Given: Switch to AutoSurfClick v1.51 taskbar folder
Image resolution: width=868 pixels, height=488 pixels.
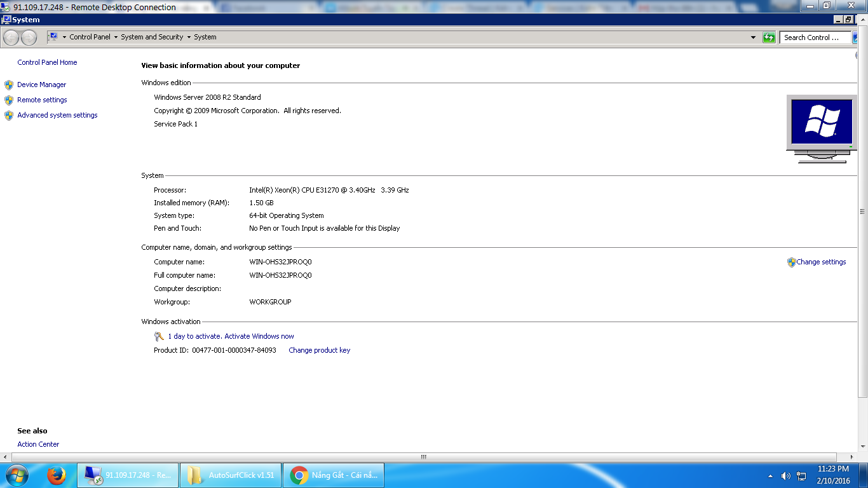Looking at the screenshot, I should point(231,475).
